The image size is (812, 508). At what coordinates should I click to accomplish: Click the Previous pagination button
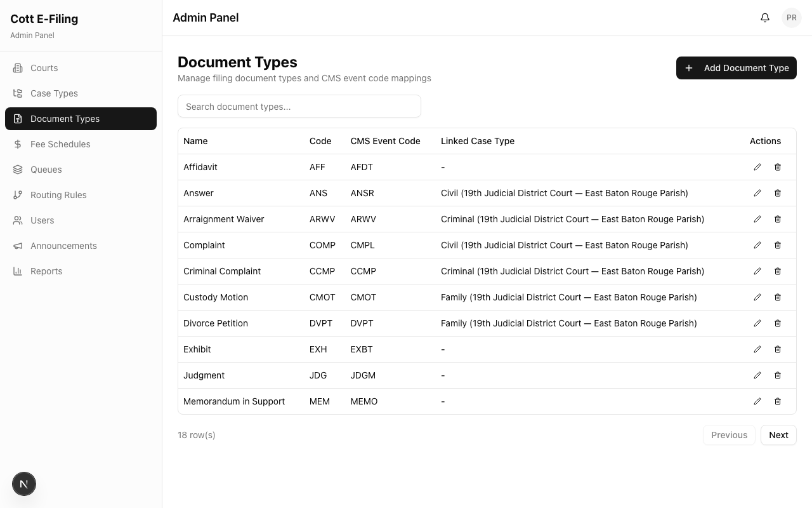pyautogui.click(x=729, y=435)
